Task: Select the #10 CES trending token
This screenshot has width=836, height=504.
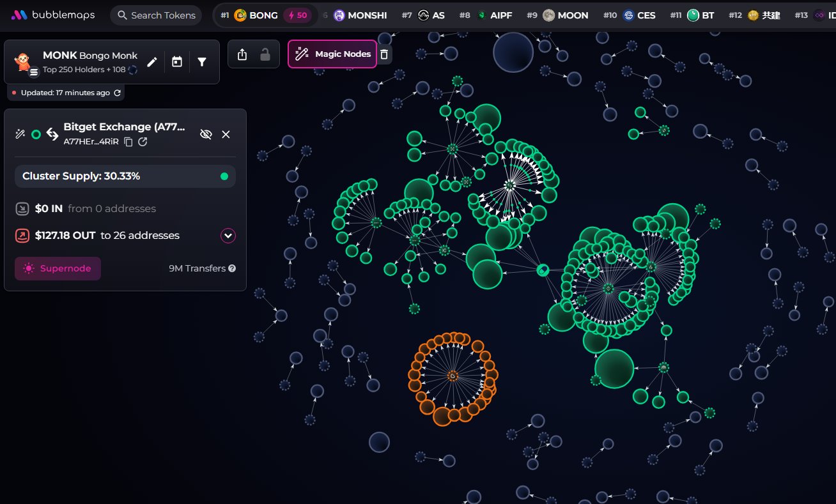Action: tap(639, 15)
